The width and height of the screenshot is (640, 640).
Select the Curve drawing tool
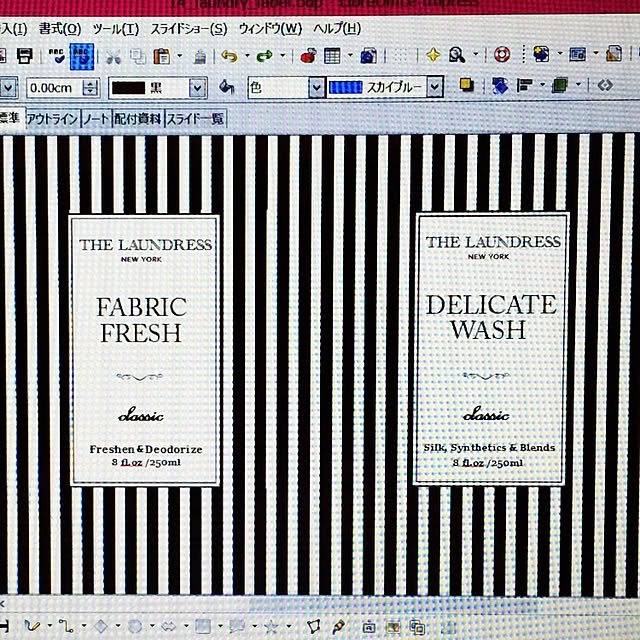(x=32, y=626)
